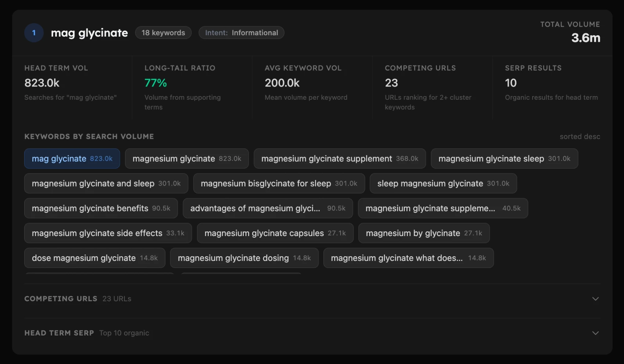Click the cluster number 1 badge

tap(34, 33)
